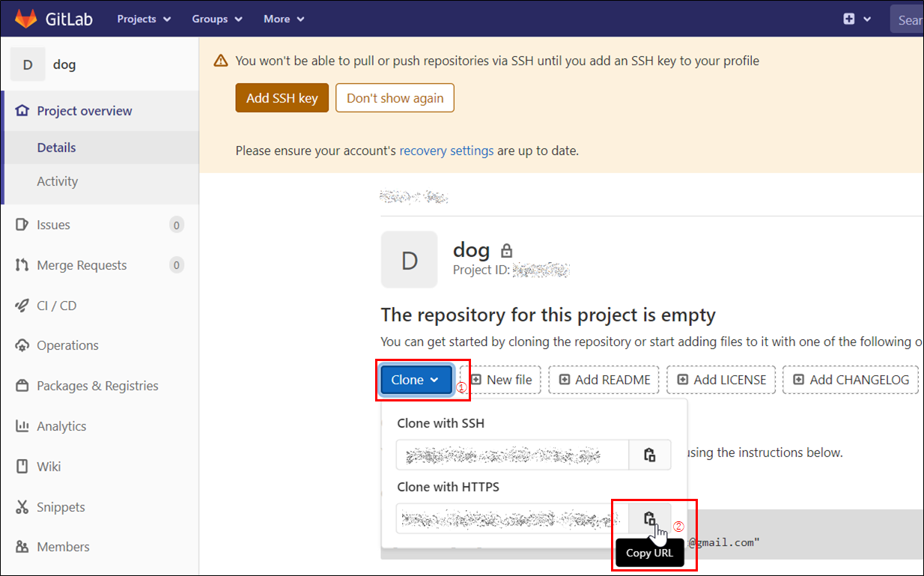Image resolution: width=924 pixels, height=576 pixels.
Task: Open Project overview via home icon
Action: tap(22, 110)
